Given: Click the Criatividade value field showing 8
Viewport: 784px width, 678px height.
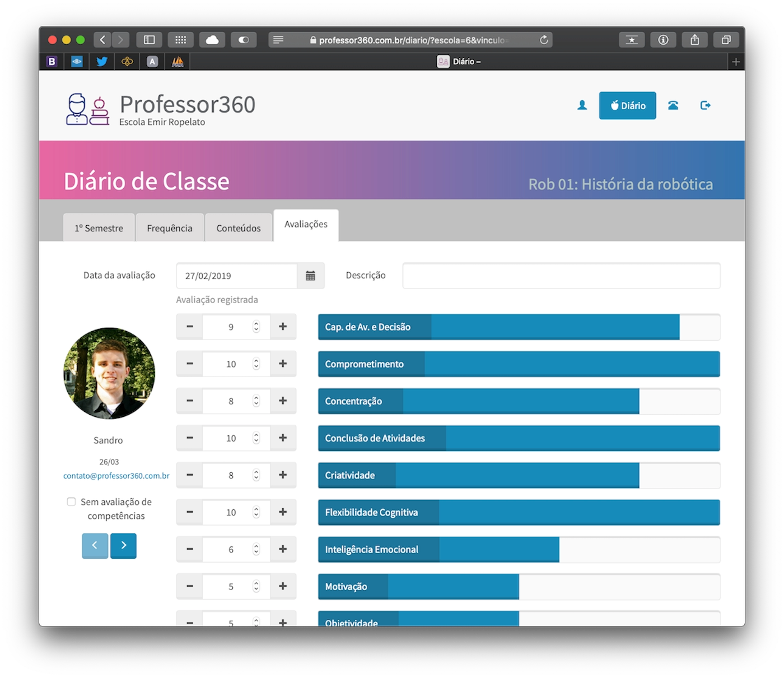Looking at the screenshot, I should (x=236, y=475).
